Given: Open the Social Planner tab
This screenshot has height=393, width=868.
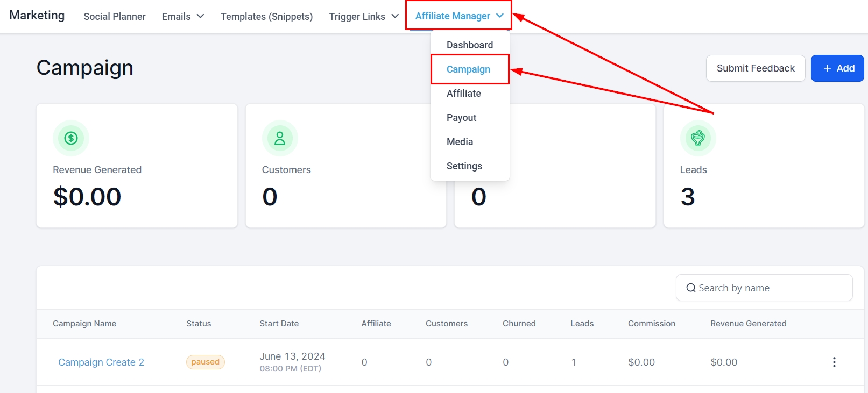Looking at the screenshot, I should [115, 16].
